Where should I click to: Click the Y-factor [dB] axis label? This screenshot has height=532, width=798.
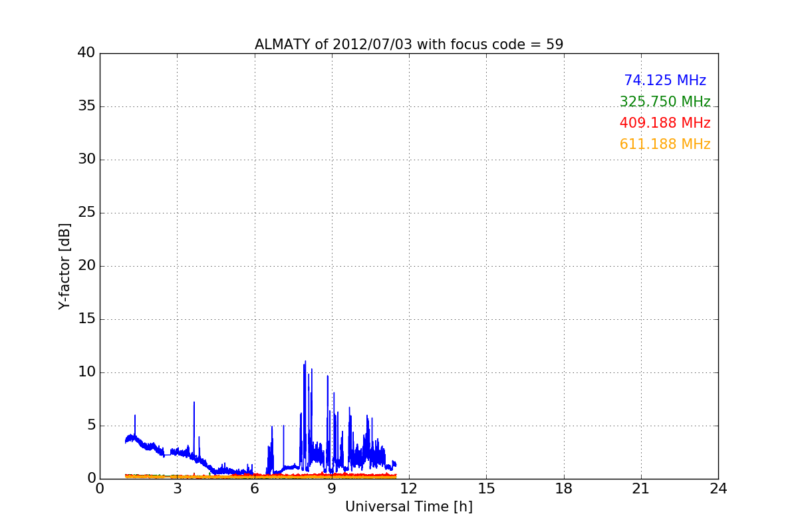pos(65,266)
